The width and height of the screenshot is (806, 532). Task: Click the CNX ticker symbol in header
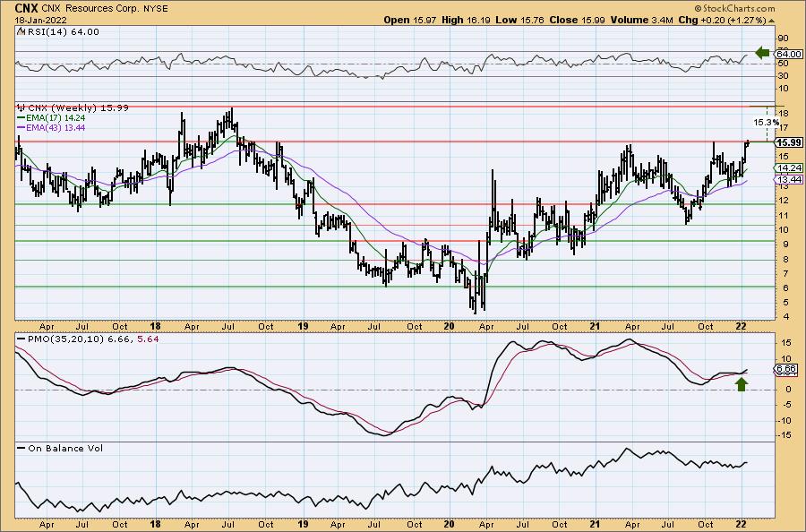tap(25, 8)
